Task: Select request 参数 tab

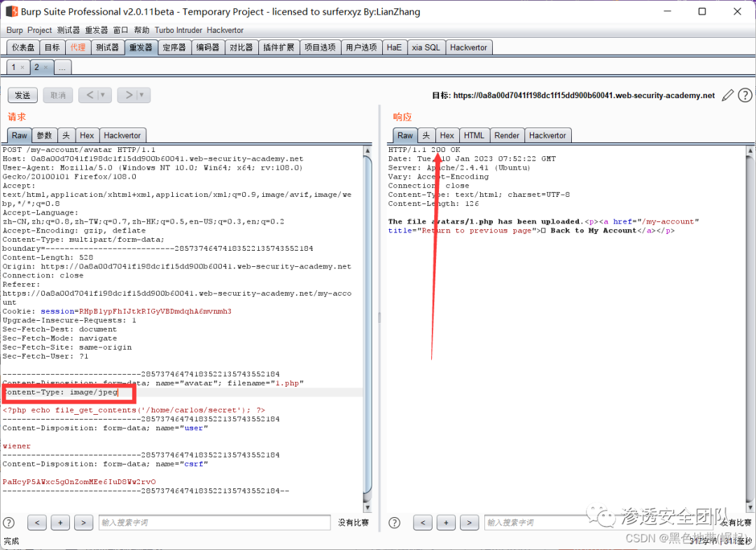Action: tap(44, 135)
